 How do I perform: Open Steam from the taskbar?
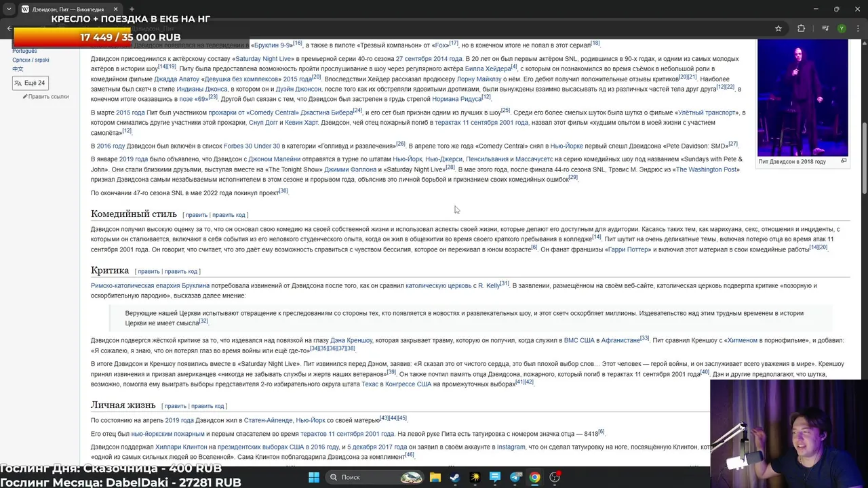[454, 477]
